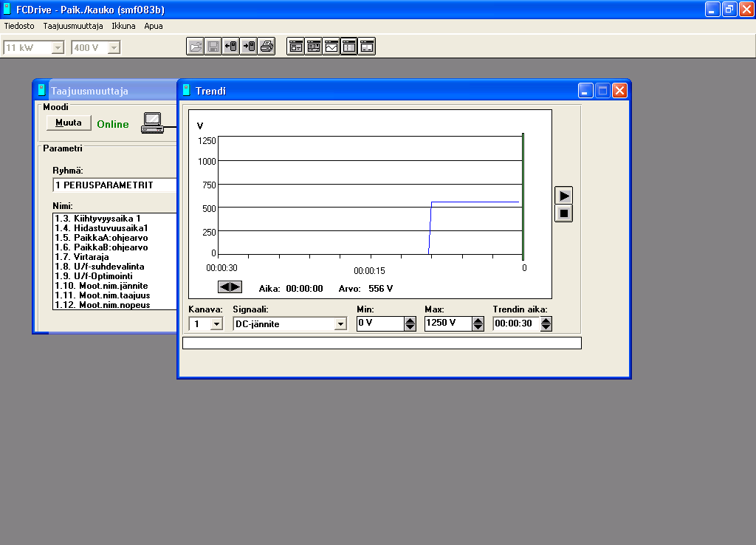Open the first window-view toolbar icon
Image resolution: width=756 pixels, height=545 pixels.
pyautogui.click(x=295, y=47)
